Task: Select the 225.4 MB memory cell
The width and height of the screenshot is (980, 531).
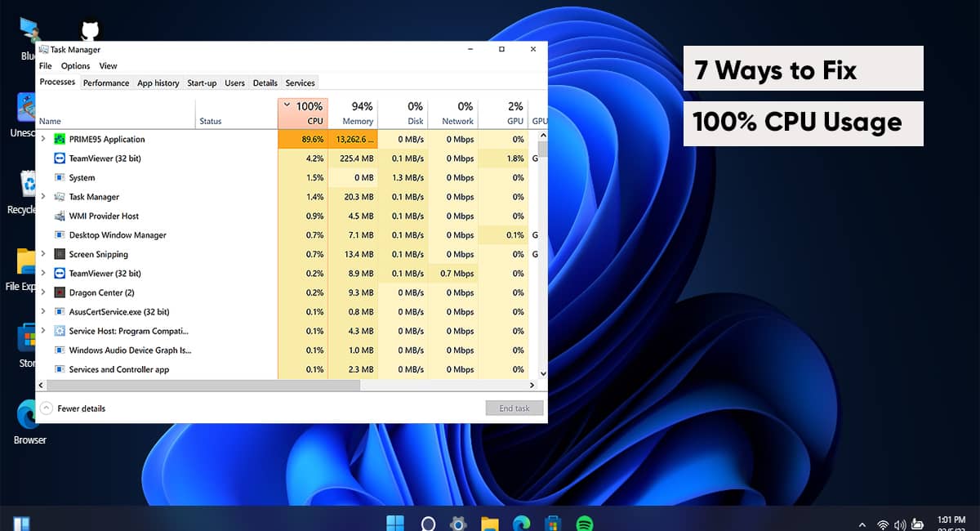Action: (353, 158)
